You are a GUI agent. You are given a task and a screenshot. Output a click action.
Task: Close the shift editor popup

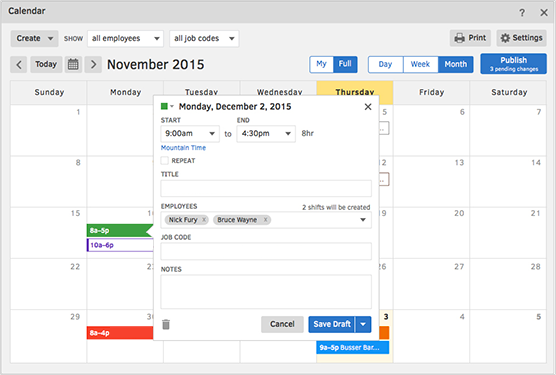368,107
